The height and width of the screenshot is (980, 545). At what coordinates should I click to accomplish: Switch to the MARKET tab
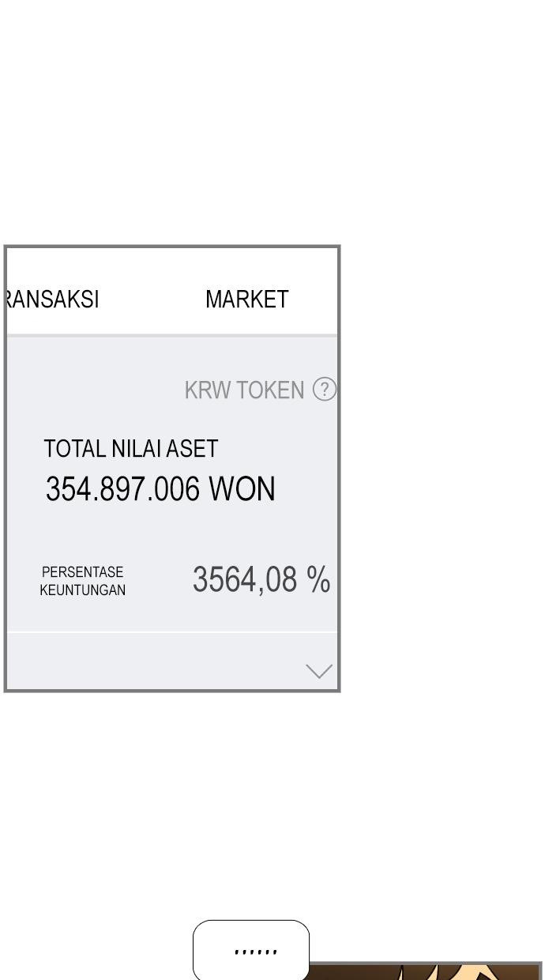pos(246,300)
